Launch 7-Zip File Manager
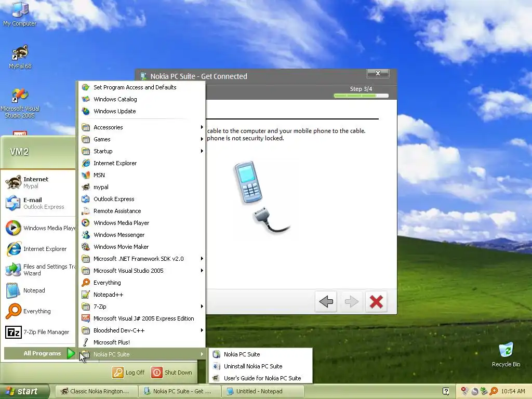The width and height of the screenshot is (532, 399). [39, 332]
